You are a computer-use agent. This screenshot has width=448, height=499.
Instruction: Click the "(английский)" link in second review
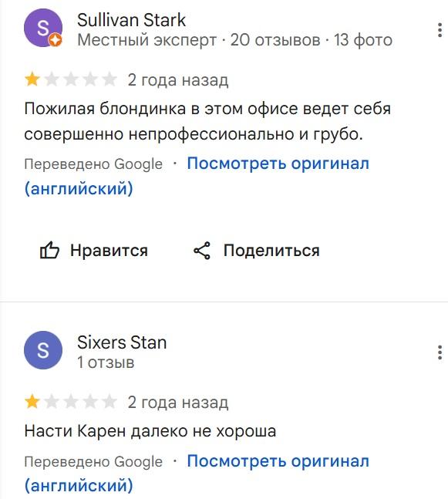coord(79,486)
